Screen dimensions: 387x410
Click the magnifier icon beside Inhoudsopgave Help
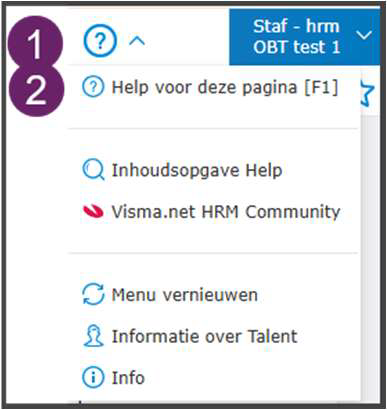pos(93,170)
